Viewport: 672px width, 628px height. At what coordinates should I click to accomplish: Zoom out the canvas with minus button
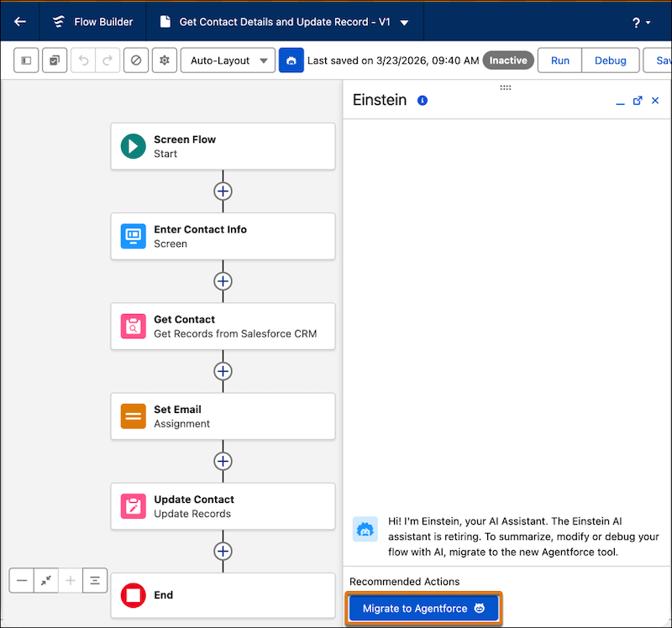tap(22, 580)
